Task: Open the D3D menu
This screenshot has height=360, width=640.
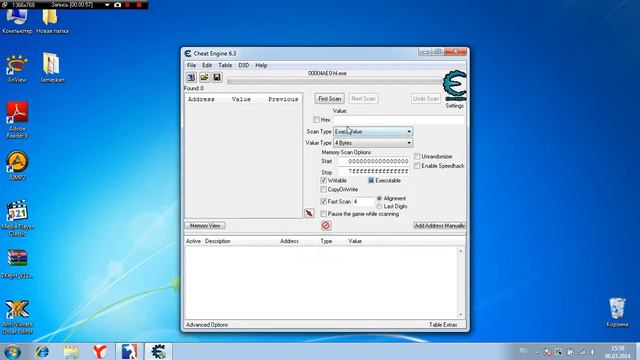Action: click(x=244, y=65)
